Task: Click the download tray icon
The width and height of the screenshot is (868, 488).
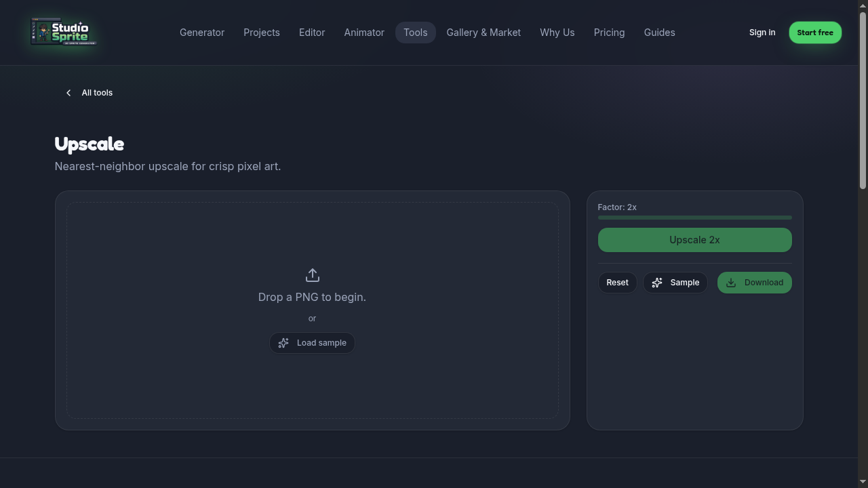Action: coord(731,283)
